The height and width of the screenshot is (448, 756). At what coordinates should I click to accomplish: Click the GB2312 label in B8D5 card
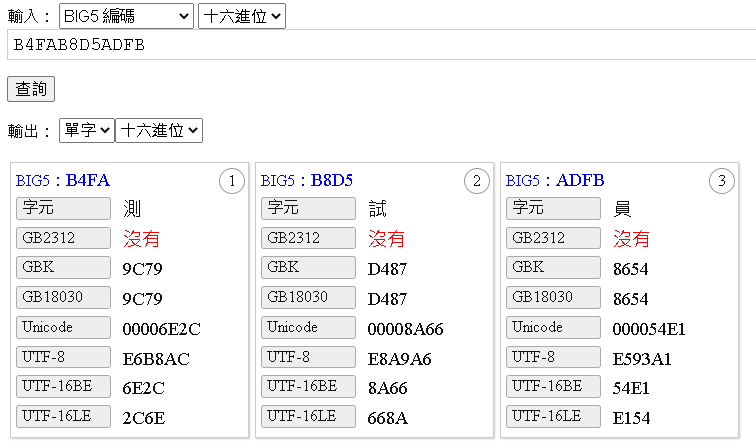coord(308,238)
